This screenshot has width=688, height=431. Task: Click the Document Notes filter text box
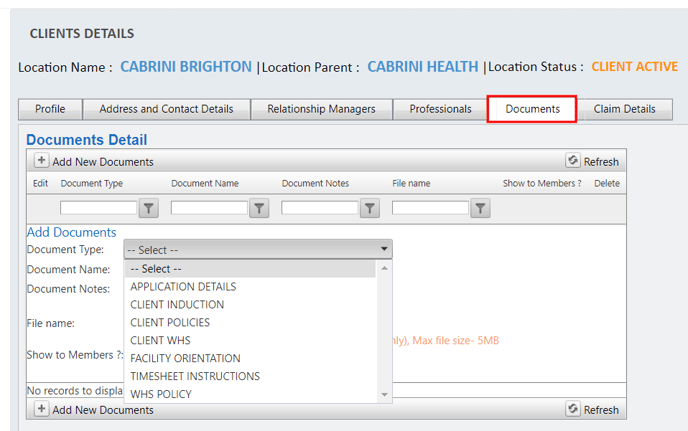click(320, 208)
